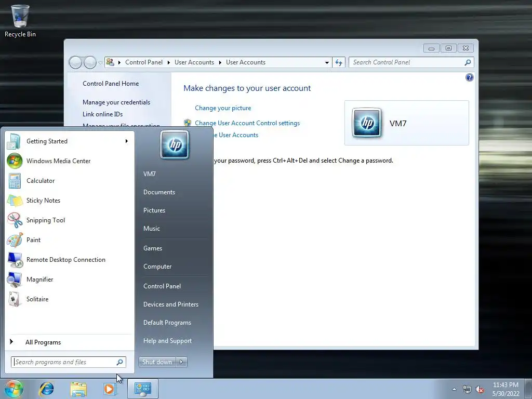Click the Windows Start orb
The image size is (532, 399).
(14, 389)
